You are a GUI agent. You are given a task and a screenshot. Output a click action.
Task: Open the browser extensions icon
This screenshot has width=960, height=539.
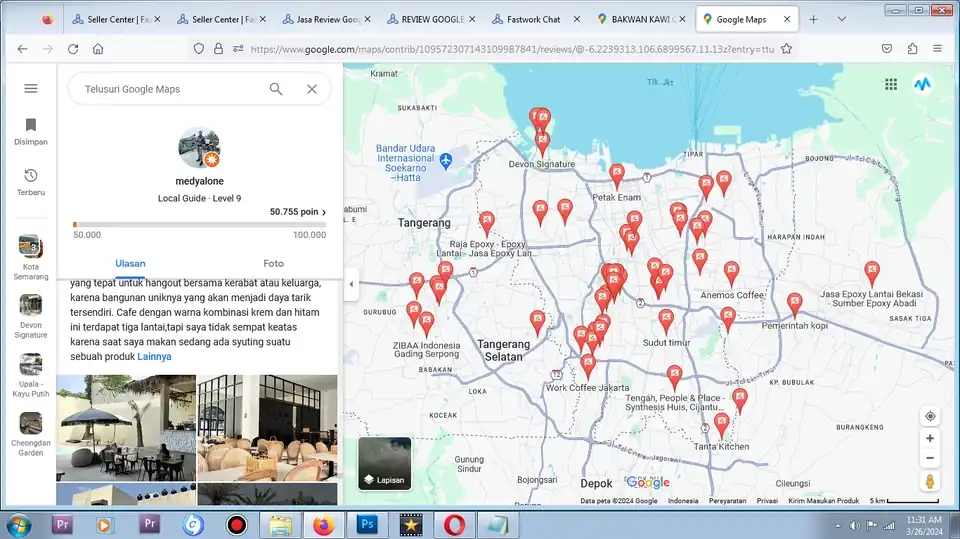tap(912, 48)
